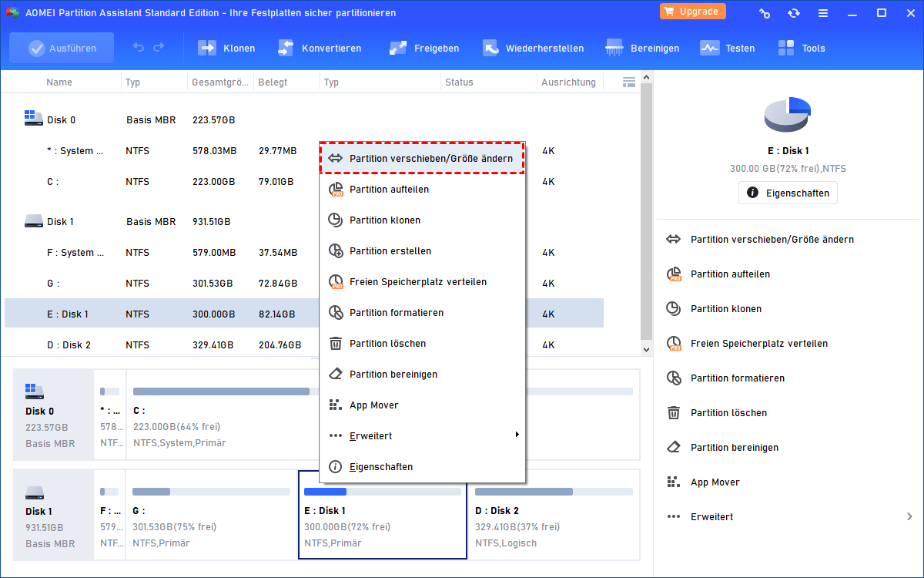Click the partition list scrollbar down arrow
The height and width of the screenshot is (578, 924).
click(647, 349)
